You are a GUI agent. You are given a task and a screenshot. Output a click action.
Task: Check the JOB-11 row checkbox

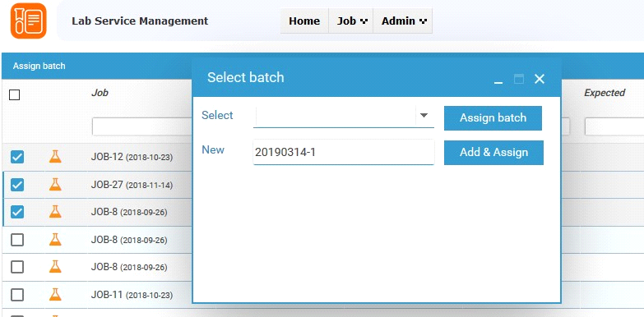tap(17, 295)
